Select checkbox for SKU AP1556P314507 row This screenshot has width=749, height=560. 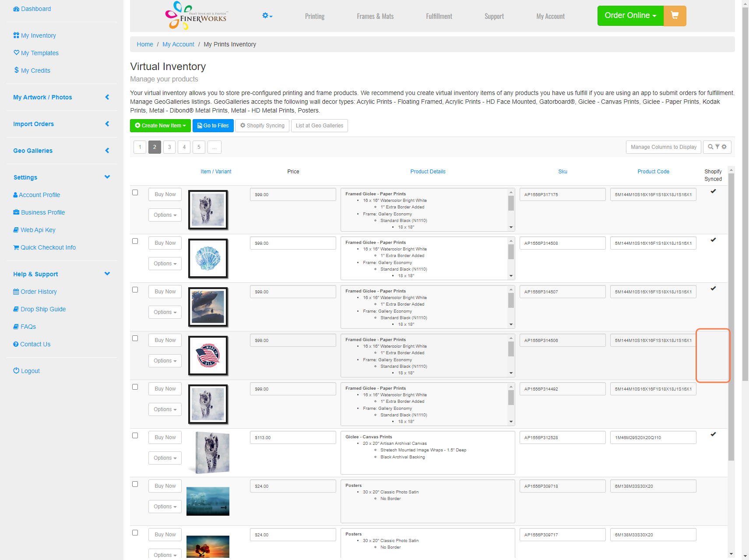coord(135,290)
